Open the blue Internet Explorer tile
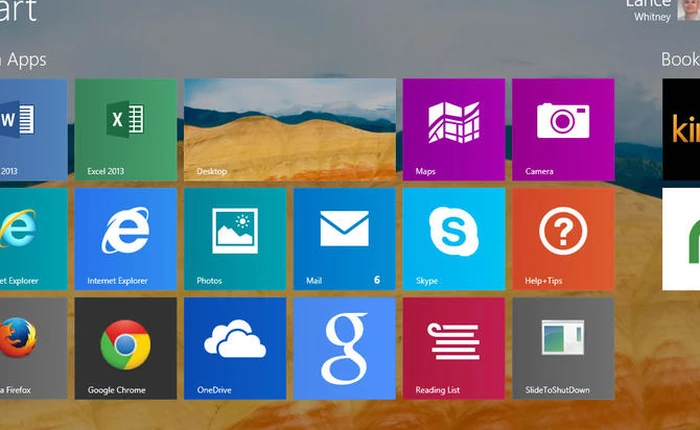Screen dimensions: 700x430 pos(126,239)
